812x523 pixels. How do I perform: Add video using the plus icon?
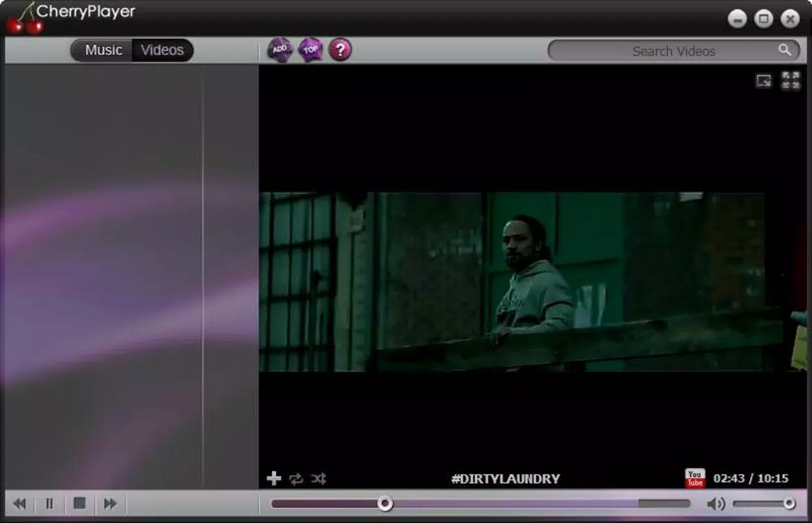pyautogui.click(x=274, y=479)
